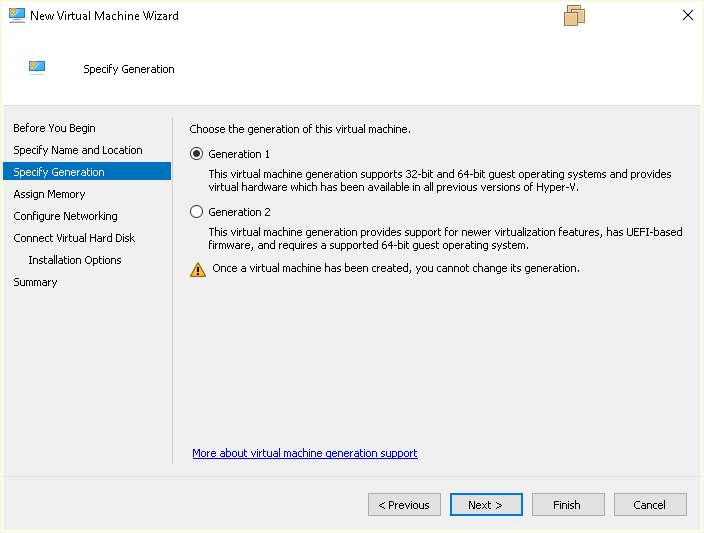Close the wizard window with X
Viewport: 704px width, 533px height.
pyautogui.click(x=687, y=16)
